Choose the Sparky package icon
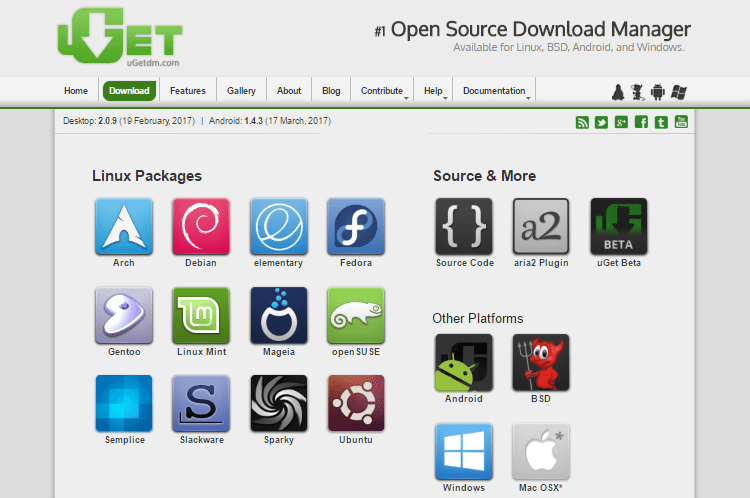The image size is (750, 498). point(278,403)
